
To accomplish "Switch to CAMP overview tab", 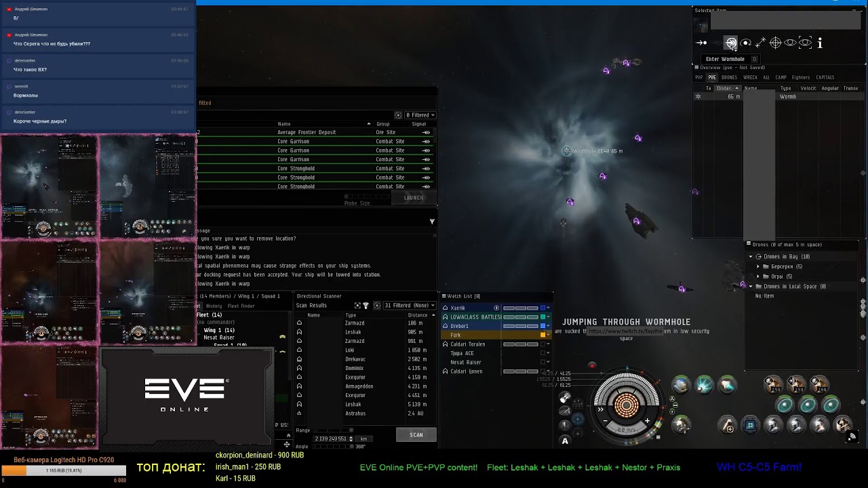I will coord(781,77).
